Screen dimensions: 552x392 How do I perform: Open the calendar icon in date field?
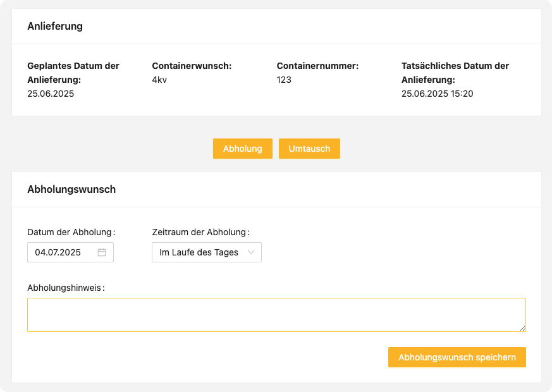point(102,252)
